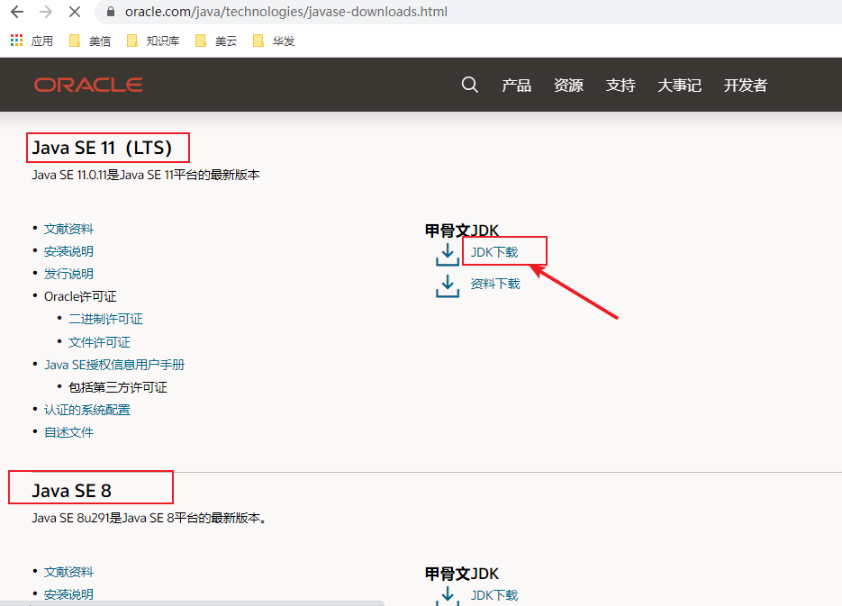
Task: Click the address bar URL
Action: 286,12
